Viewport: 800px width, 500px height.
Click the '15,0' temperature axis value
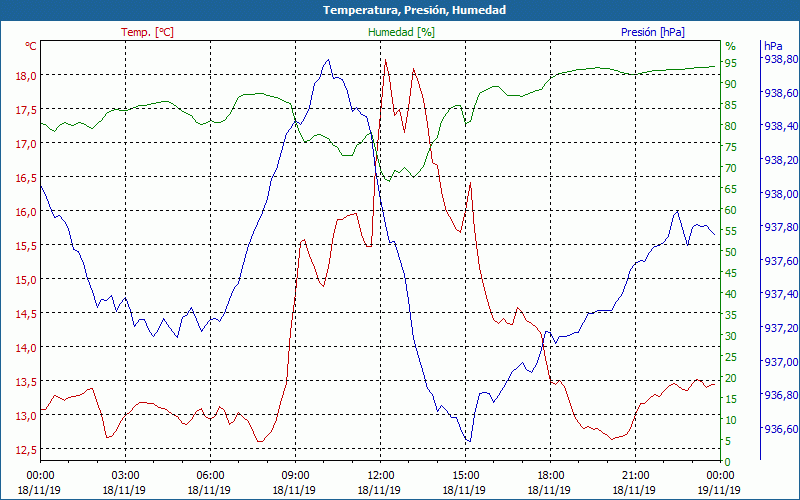(27, 280)
